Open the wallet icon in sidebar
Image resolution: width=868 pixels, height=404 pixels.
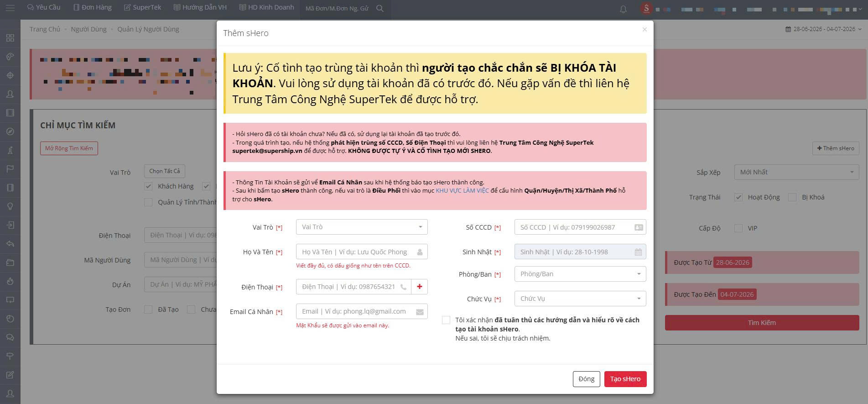tap(10, 262)
